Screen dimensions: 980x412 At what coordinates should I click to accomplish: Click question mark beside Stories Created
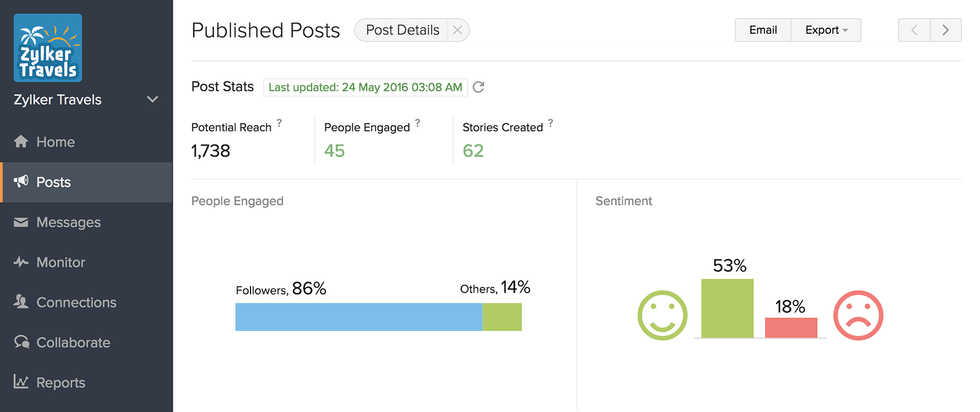[551, 123]
